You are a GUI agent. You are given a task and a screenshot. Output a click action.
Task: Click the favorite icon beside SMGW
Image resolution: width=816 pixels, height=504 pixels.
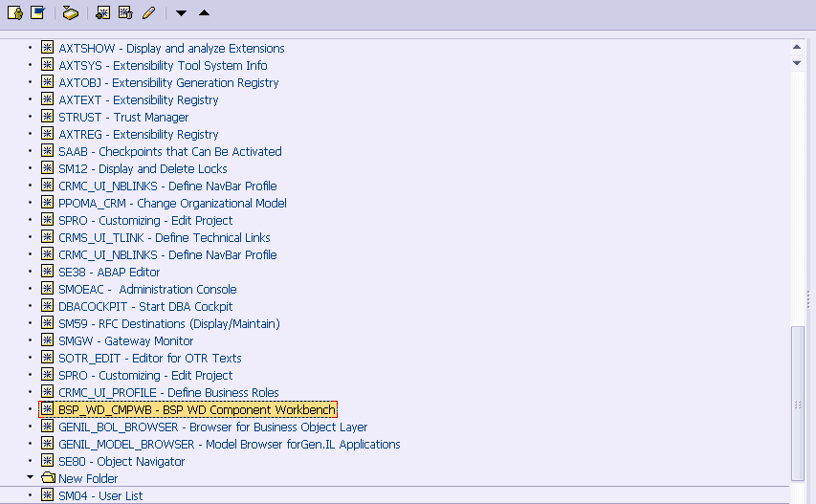[48, 340]
